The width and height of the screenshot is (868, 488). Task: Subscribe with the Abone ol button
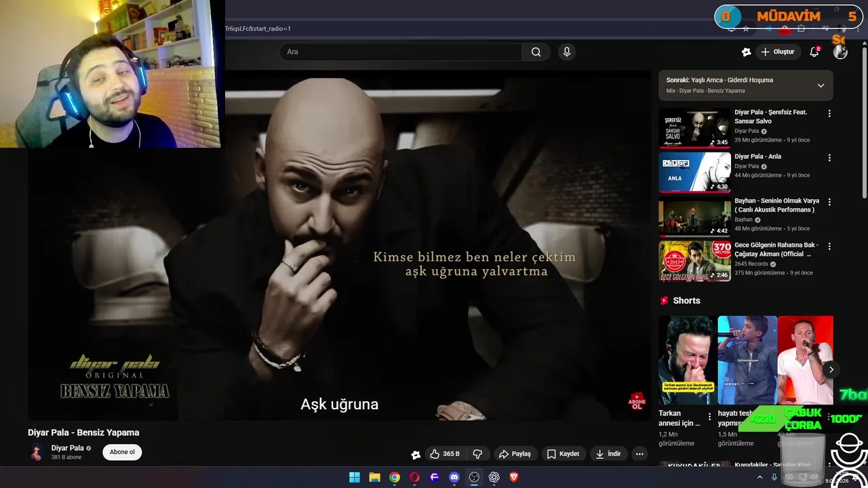pos(122,452)
